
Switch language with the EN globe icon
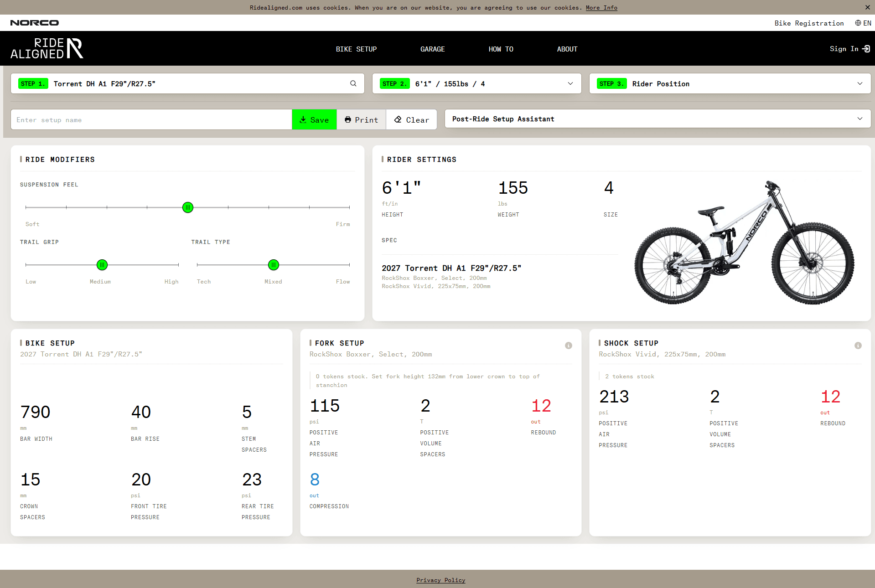pos(863,23)
